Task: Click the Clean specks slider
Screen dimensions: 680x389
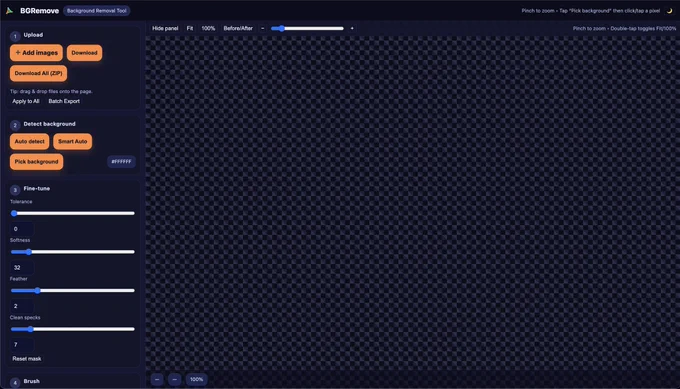Action: 72,329
